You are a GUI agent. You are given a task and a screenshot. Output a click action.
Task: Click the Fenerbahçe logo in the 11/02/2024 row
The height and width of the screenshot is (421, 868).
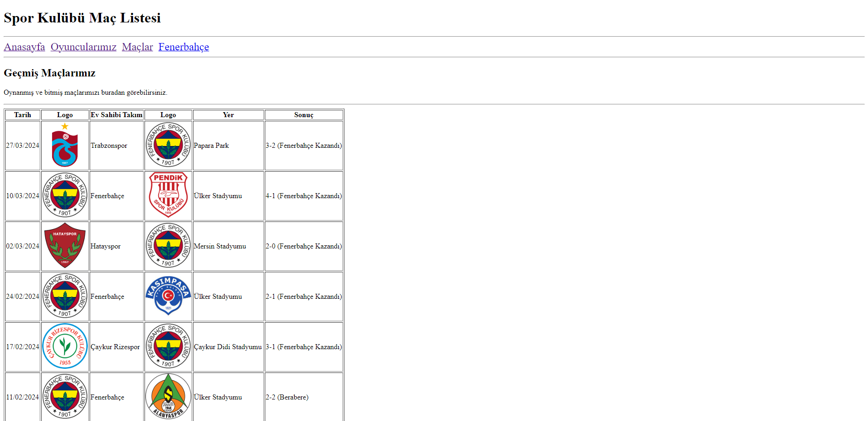pos(65,397)
